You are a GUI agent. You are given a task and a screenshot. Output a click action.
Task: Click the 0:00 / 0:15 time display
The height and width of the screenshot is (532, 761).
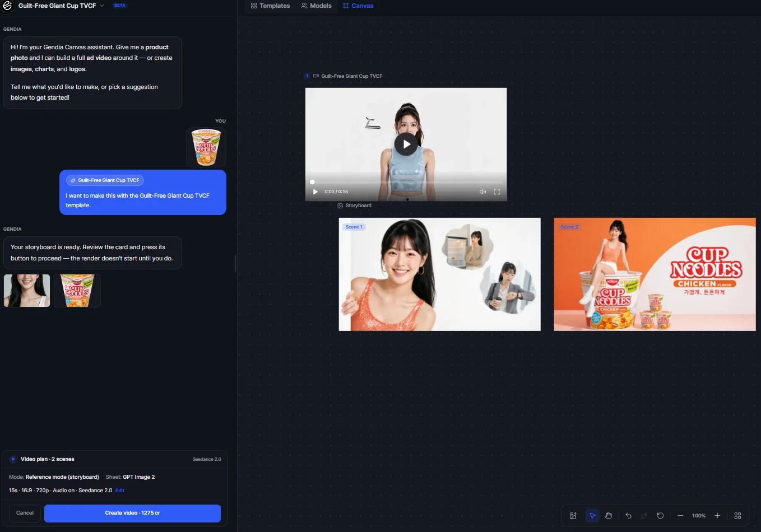336,192
